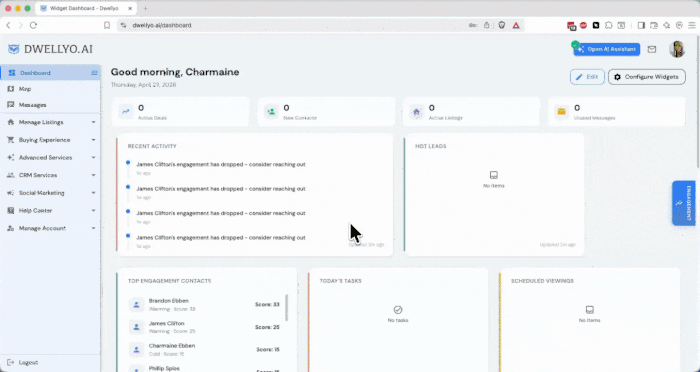Screen dimensions: 700x372
Task: Expand the Social Marketing menu arrow
Action: [x=93, y=193]
